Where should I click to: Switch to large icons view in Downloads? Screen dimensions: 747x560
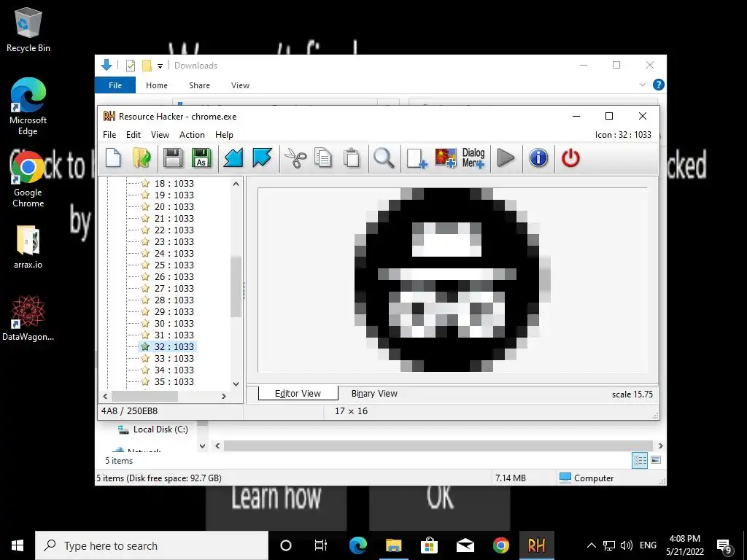click(x=656, y=460)
